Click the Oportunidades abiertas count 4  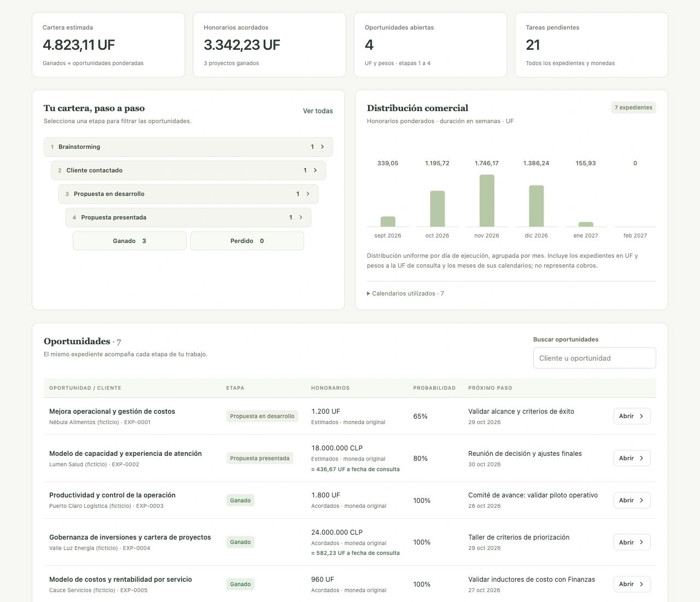[369, 45]
